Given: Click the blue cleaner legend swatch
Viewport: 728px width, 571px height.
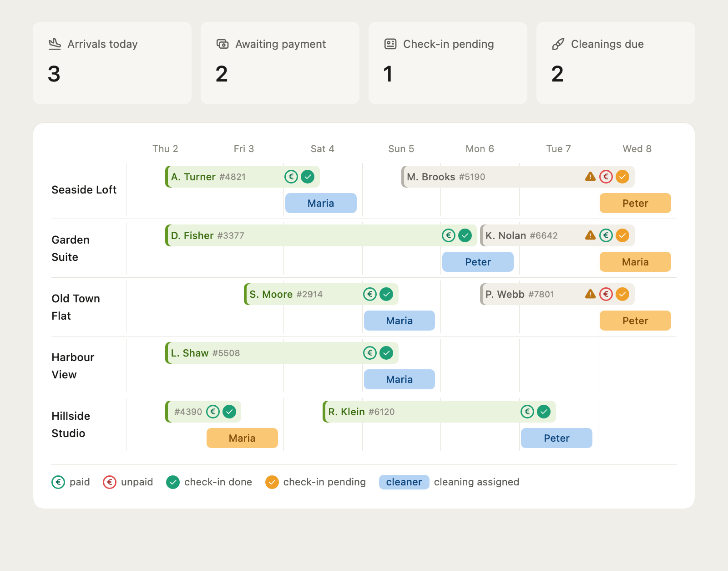Looking at the screenshot, I should [x=404, y=482].
